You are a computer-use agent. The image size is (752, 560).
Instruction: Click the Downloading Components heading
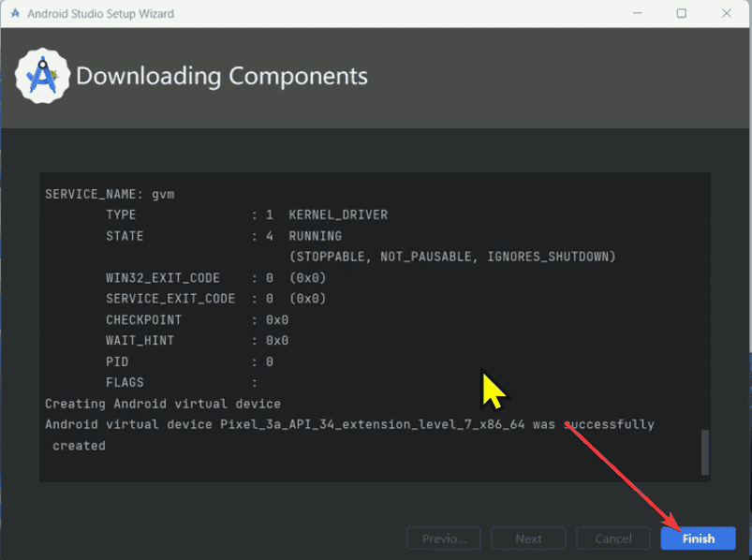pos(222,76)
